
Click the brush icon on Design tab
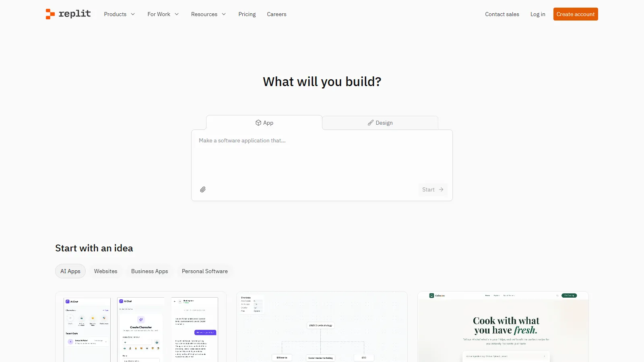pyautogui.click(x=371, y=123)
